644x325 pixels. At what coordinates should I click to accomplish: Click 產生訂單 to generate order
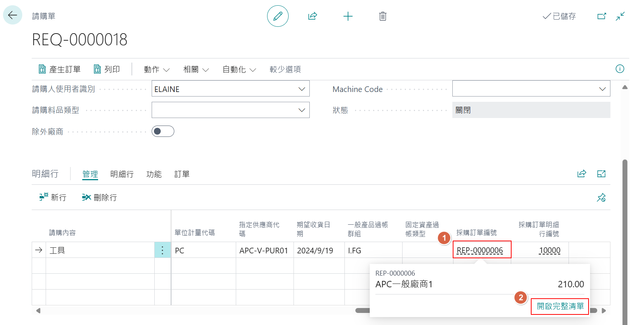(60, 69)
